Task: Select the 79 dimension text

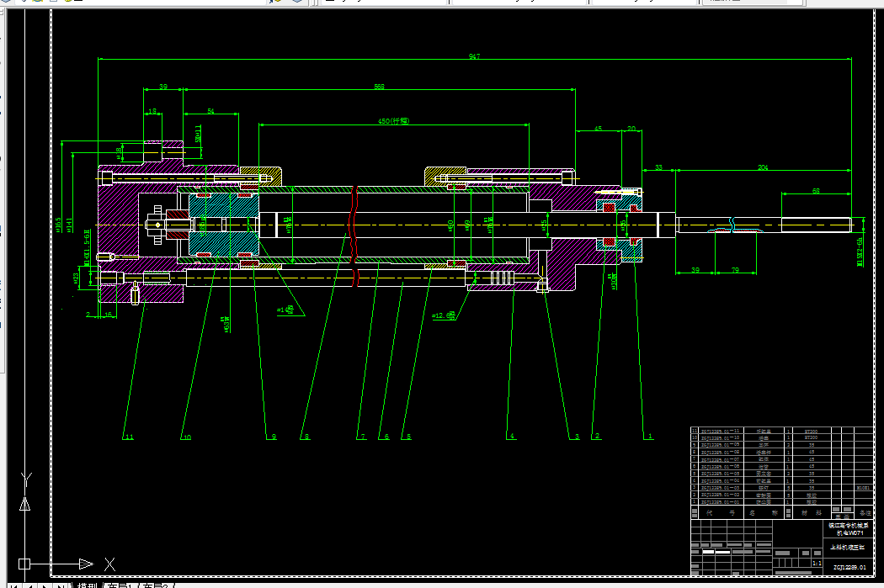Action: pos(735,270)
